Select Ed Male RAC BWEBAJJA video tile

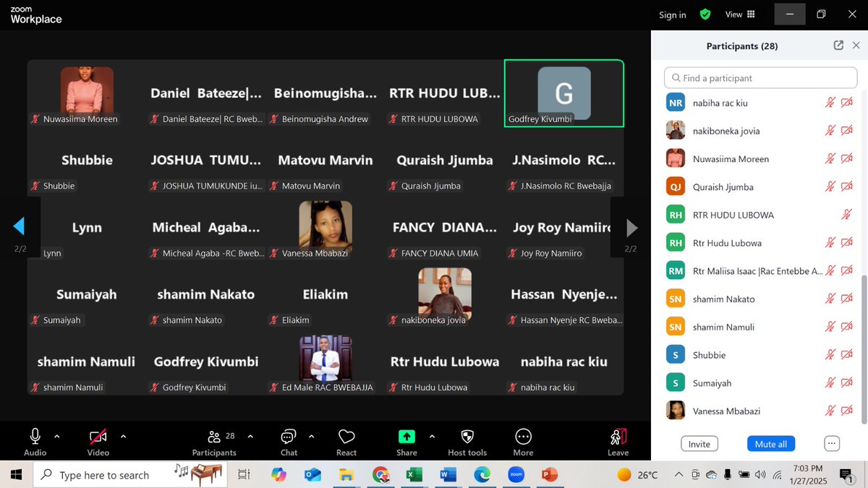click(325, 361)
